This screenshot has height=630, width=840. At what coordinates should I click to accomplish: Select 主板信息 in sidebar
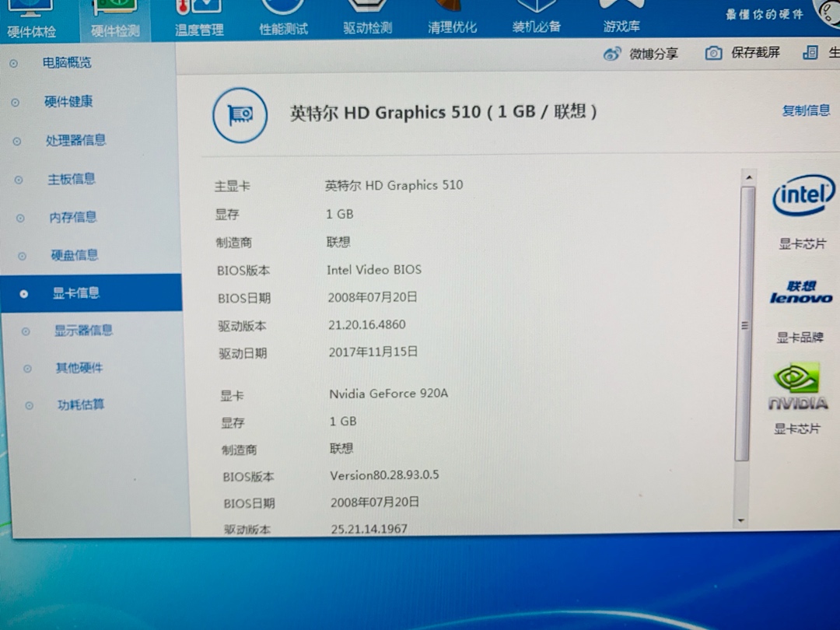[x=72, y=179]
